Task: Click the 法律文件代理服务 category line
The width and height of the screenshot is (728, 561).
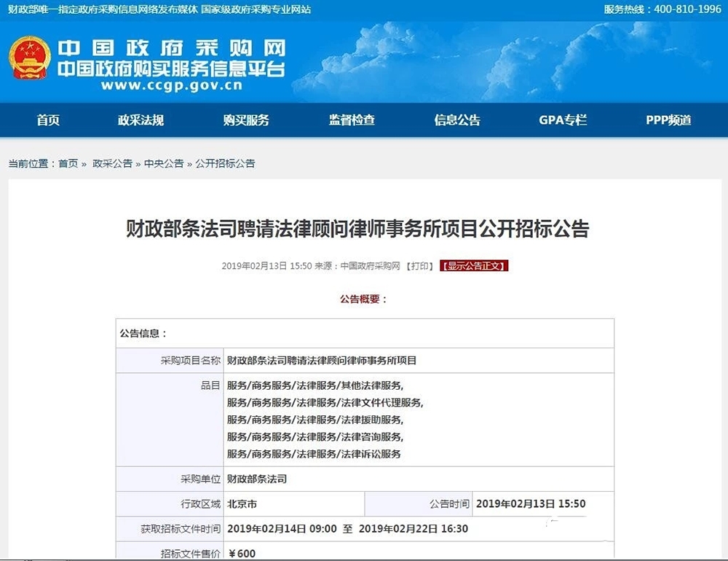Action: (x=325, y=402)
